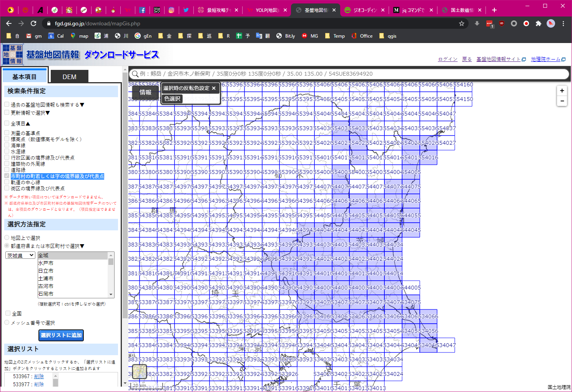This screenshot has width=572, height=392.
Task: Open the 茨城県 prefecture dropdown
Action: (x=20, y=255)
